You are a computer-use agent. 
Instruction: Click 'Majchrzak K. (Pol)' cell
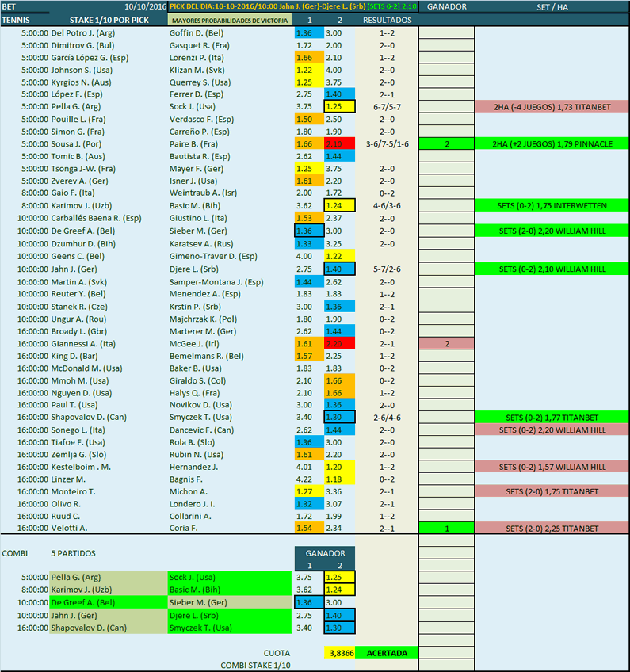(x=203, y=319)
